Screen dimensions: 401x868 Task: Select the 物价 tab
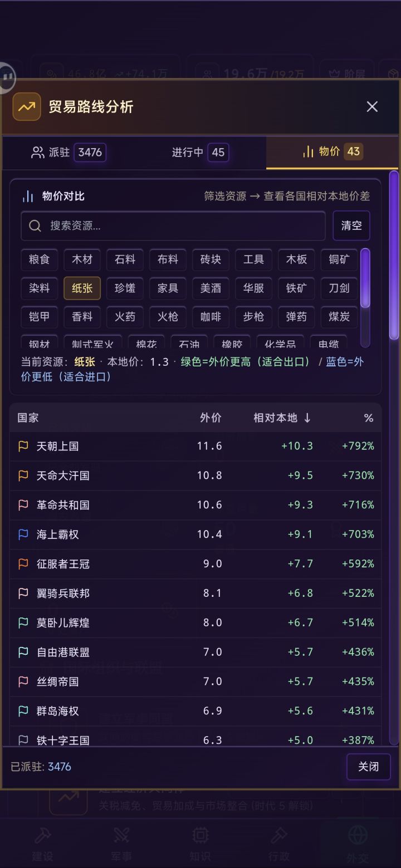(332, 151)
